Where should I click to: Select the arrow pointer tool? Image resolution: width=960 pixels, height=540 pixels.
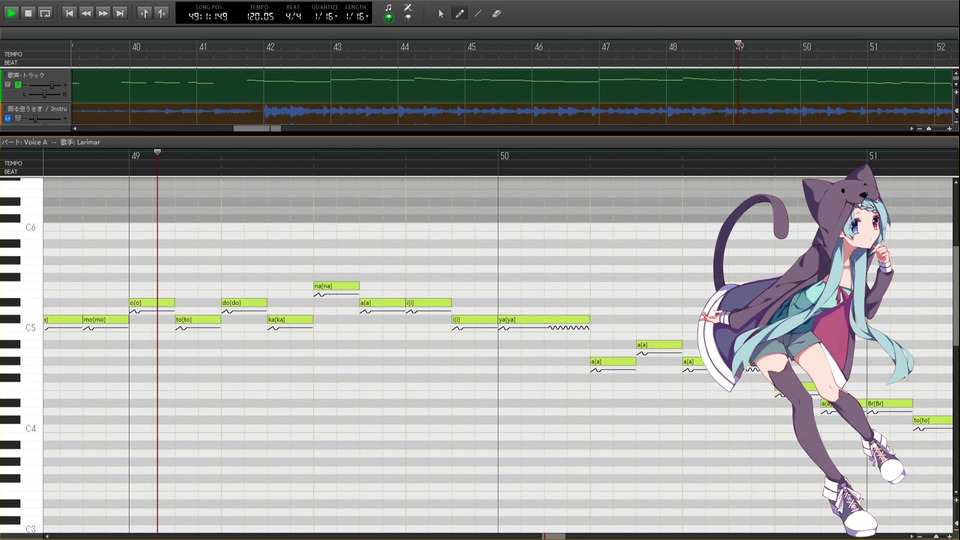(x=441, y=13)
